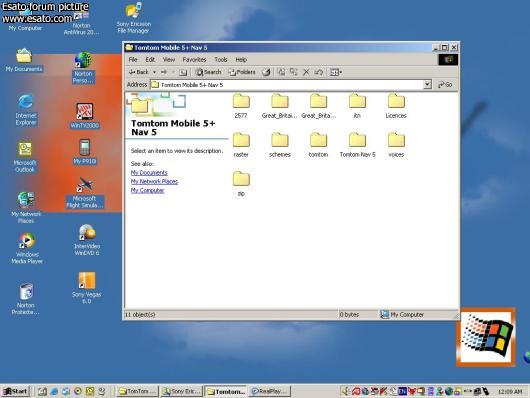Select the Licences folder
This screenshot has height=398, width=530.
(x=396, y=106)
